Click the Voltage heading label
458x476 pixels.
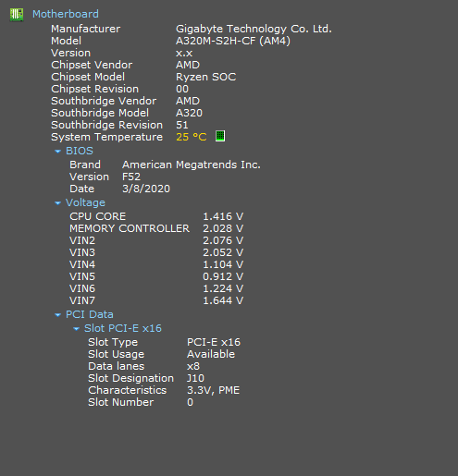point(85,202)
